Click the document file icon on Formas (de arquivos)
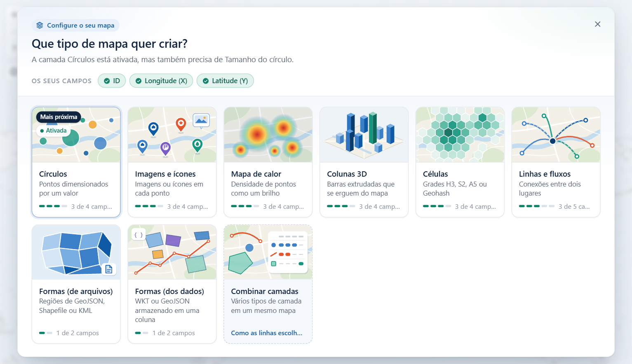This screenshot has height=364, width=632. point(109,269)
